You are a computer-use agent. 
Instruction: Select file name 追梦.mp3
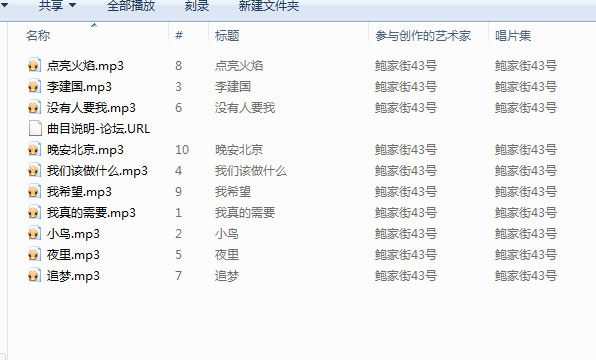73,276
